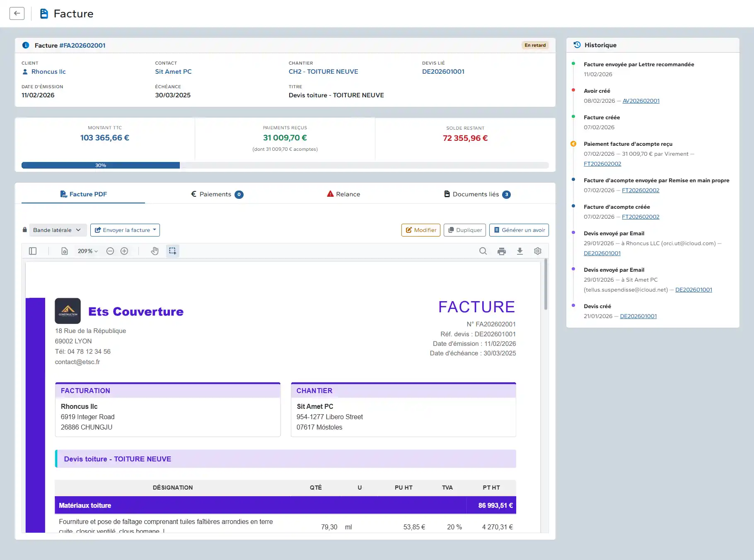Expand the Envoyer la facture menu
Viewport: 754px width, 560px height.
125,230
